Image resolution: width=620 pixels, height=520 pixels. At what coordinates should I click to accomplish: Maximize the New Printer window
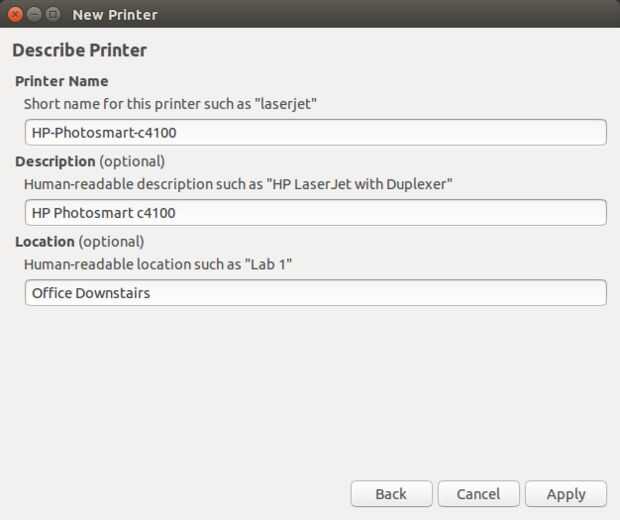pos(52,14)
